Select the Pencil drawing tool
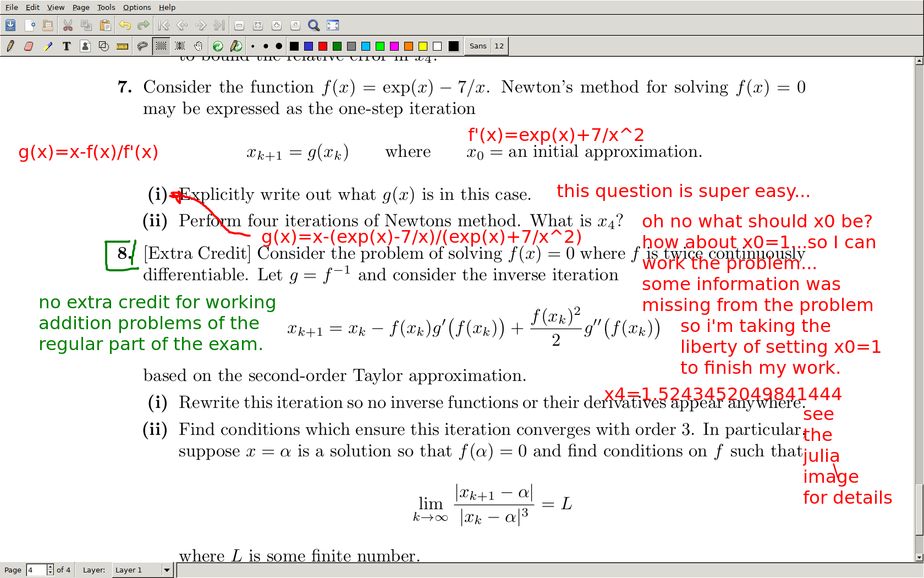The width and height of the screenshot is (924, 578). (10, 46)
